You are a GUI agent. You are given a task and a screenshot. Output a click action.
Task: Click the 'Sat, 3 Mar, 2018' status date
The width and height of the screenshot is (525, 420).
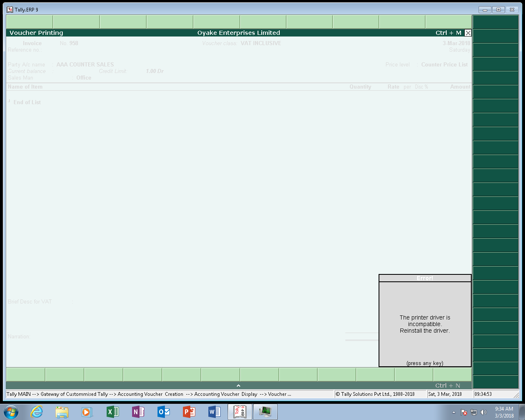[445, 394]
